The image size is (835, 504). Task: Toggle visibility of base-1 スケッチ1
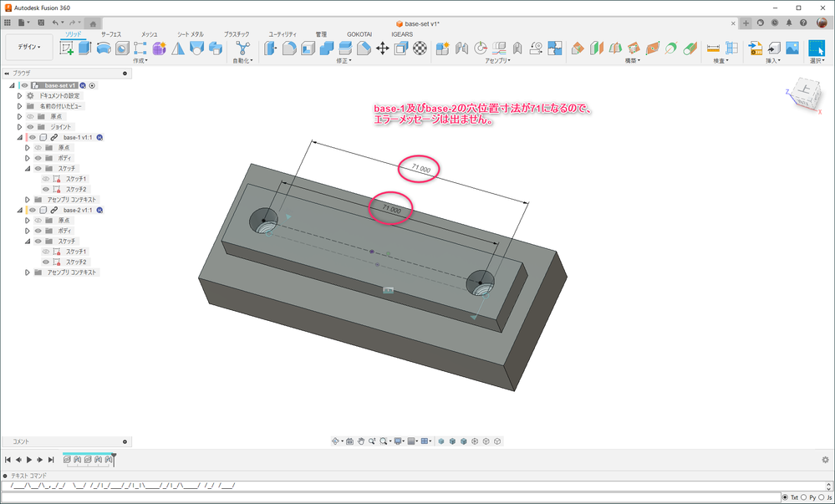[46, 179]
